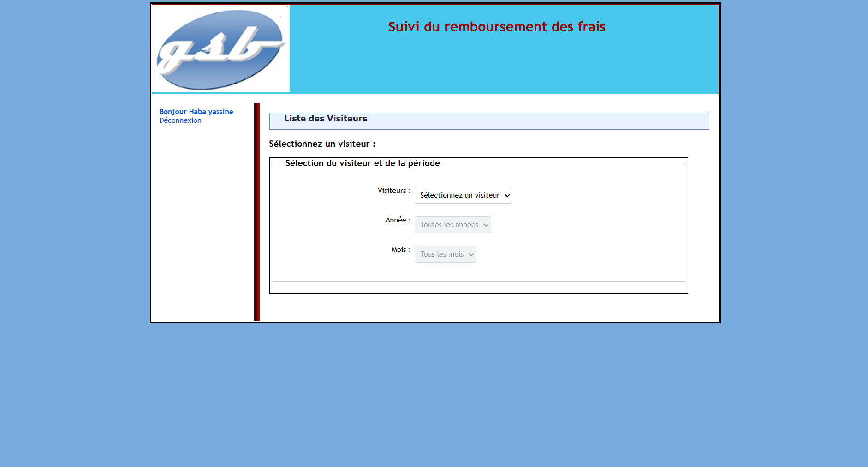
Task: Click the Bonjour Haba yassine greeting
Action: (x=196, y=112)
